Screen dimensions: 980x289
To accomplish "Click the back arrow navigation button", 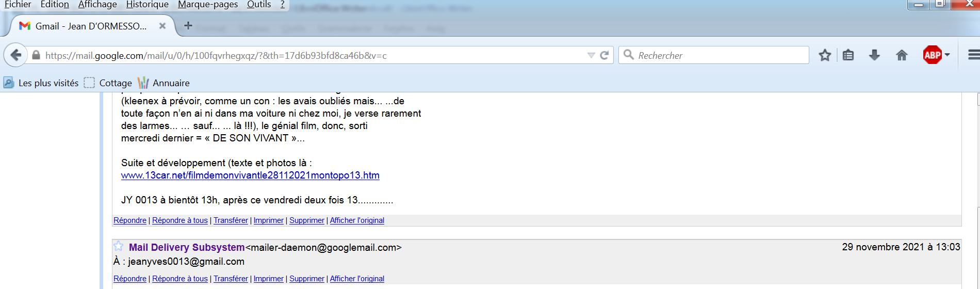I will (16, 55).
